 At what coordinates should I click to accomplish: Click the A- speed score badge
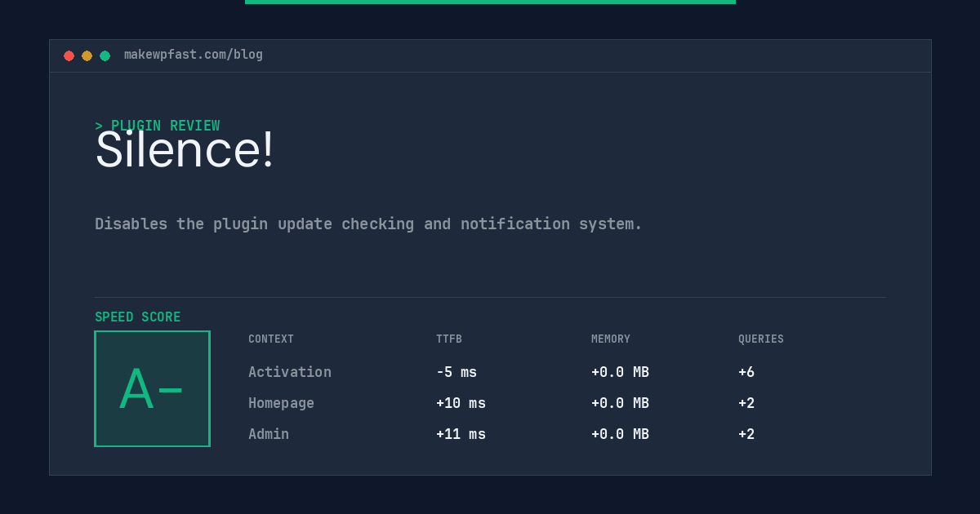pyautogui.click(x=152, y=388)
